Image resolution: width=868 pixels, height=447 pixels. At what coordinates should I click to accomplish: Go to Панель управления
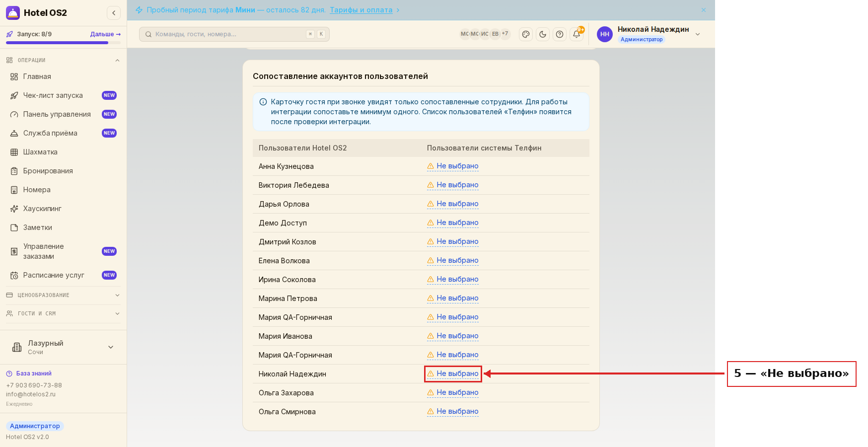64,114
